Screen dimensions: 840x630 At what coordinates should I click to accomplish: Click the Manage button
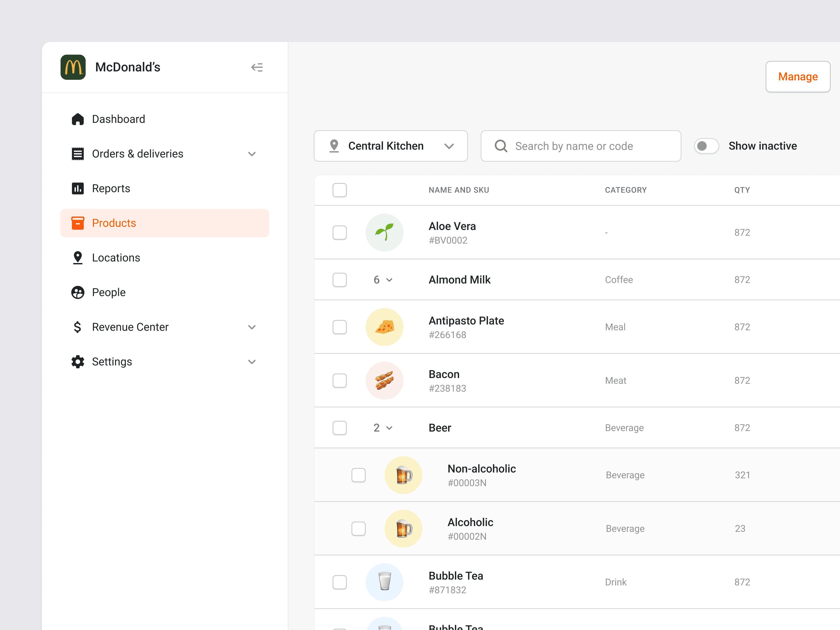point(798,77)
